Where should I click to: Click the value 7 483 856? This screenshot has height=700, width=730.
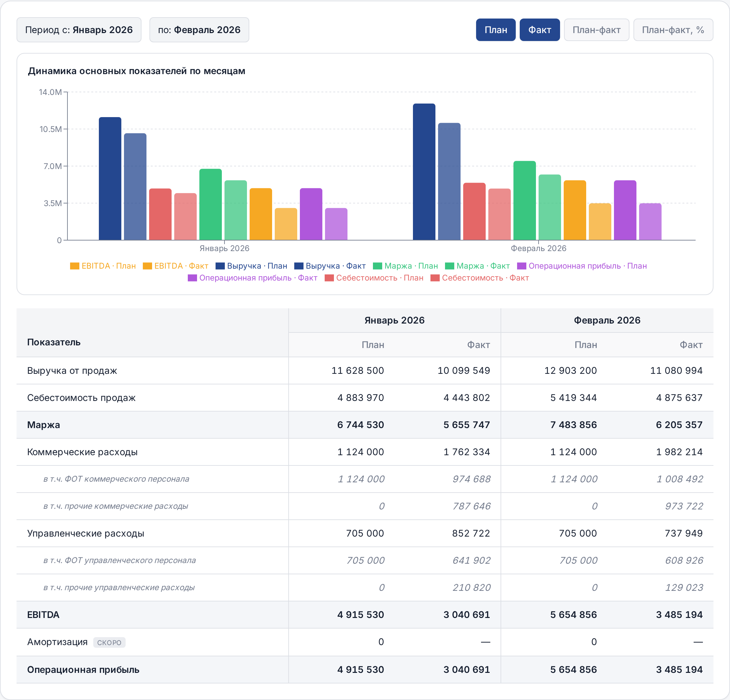[574, 425]
